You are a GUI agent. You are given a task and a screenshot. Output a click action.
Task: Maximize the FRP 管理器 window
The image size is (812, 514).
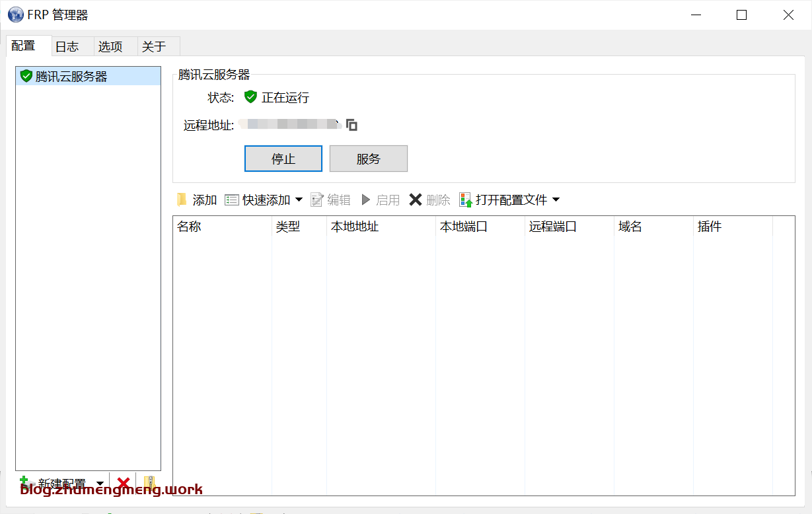point(741,15)
